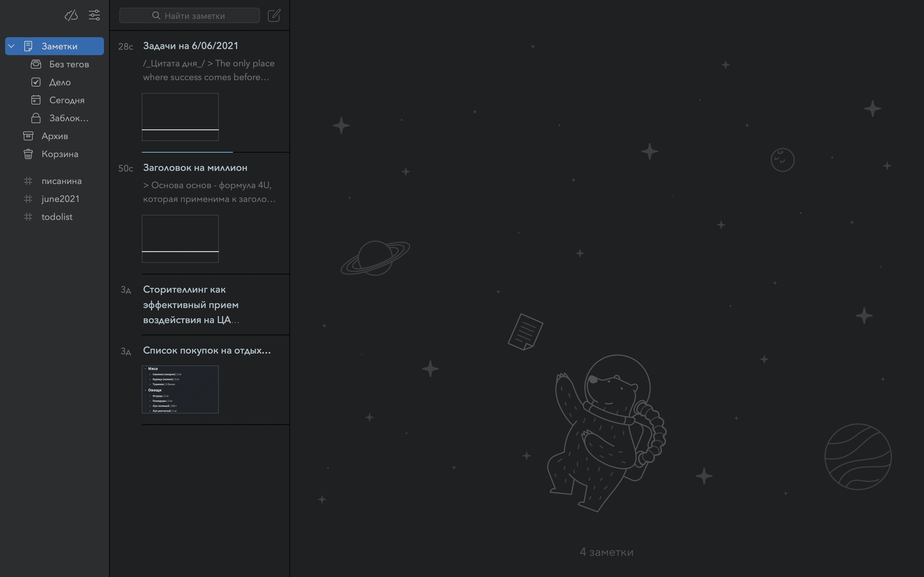Select the Заблокированные locked notes filter
The height and width of the screenshot is (577, 924).
point(69,118)
